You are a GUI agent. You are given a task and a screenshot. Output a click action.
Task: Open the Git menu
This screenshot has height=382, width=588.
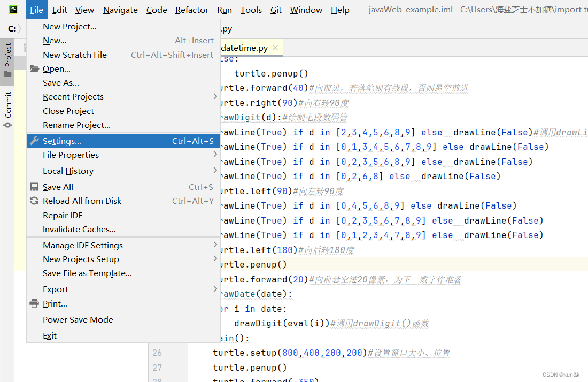[276, 9]
